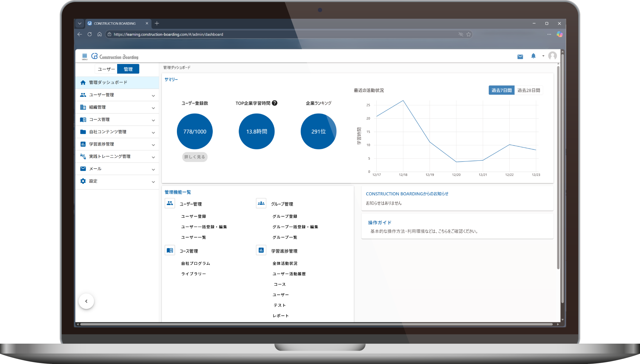This screenshot has width=640, height=364.
Task: Click the mail envelope icon in header
Action: click(x=520, y=57)
